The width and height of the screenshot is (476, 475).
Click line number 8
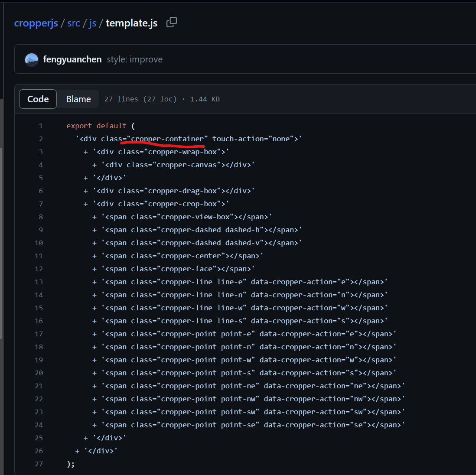pos(40,217)
